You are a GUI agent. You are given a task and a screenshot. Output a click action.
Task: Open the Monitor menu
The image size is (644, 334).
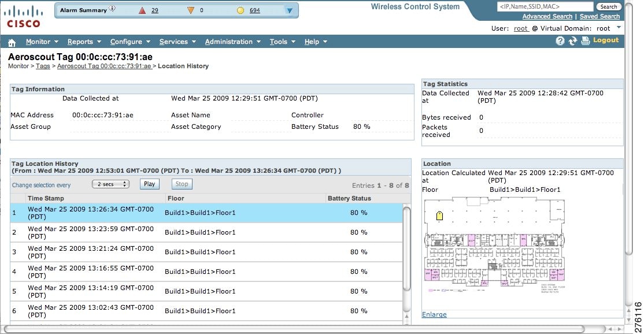(x=42, y=42)
